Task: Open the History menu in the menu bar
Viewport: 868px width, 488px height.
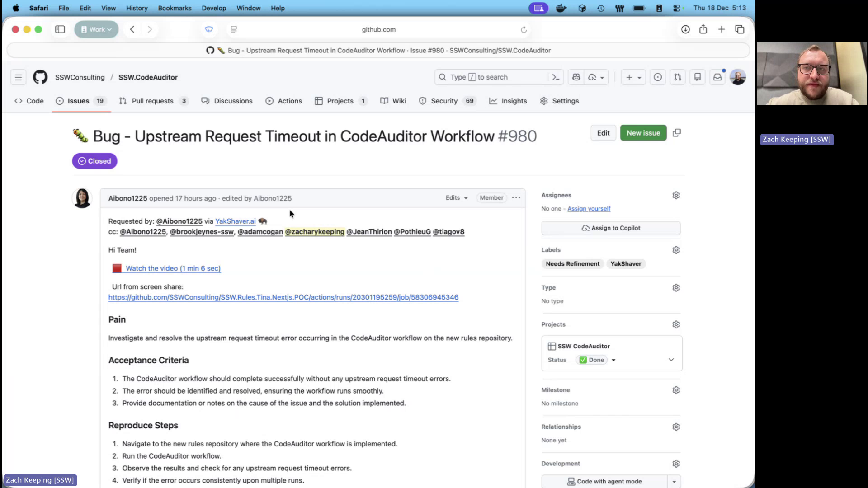Action: (136, 8)
